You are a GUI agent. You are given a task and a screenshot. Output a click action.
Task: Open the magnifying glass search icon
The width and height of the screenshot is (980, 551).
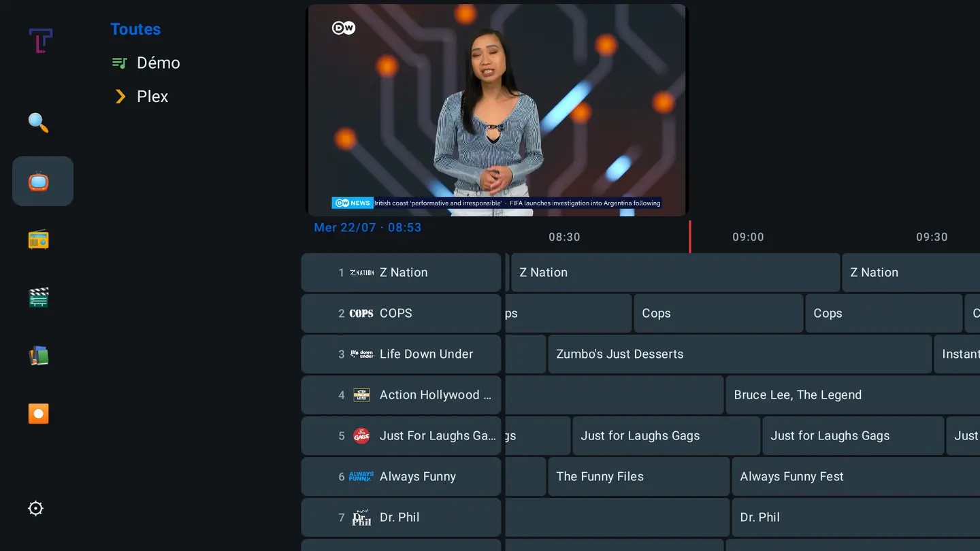point(38,123)
